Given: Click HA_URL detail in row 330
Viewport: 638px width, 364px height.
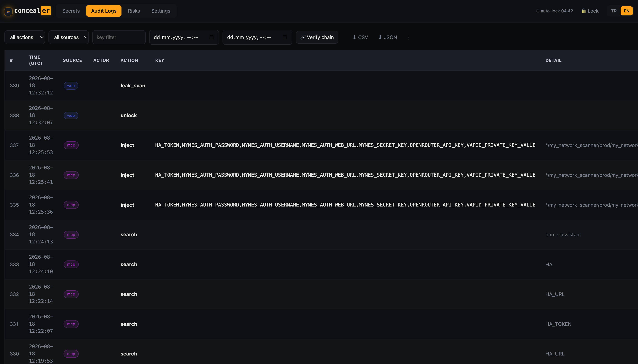Looking at the screenshot, I should (x=555, y=354).
